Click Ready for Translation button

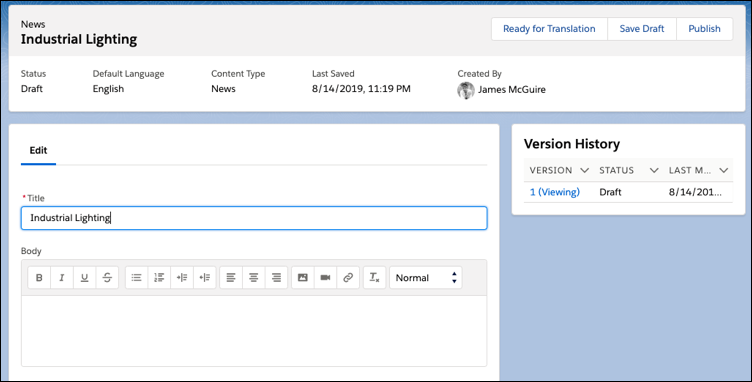(x=549, y=29)
